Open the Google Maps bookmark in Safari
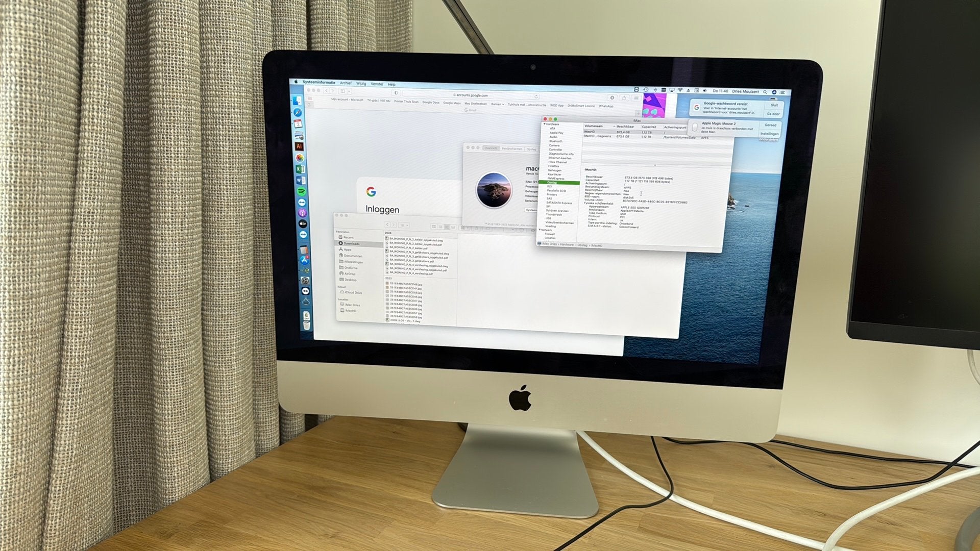The image size is (980, 551). pos(452,103)
